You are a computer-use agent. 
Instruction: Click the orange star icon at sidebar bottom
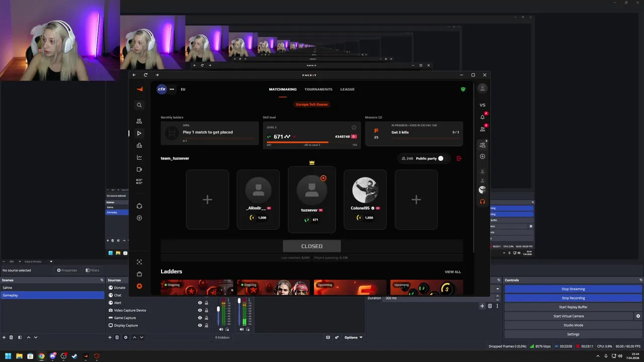pos(139,286)
